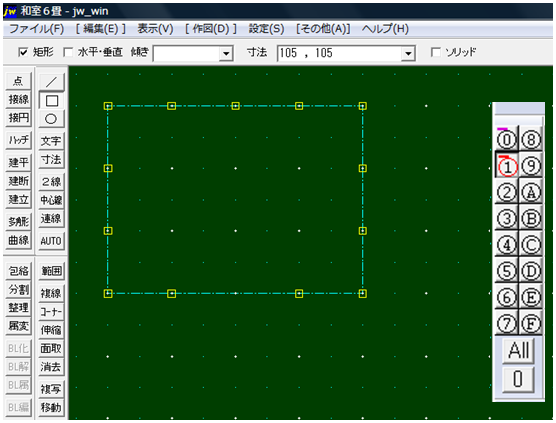Click the layer group 0 button
Viewport: 556px width, 423px height.
coord(518,379)
